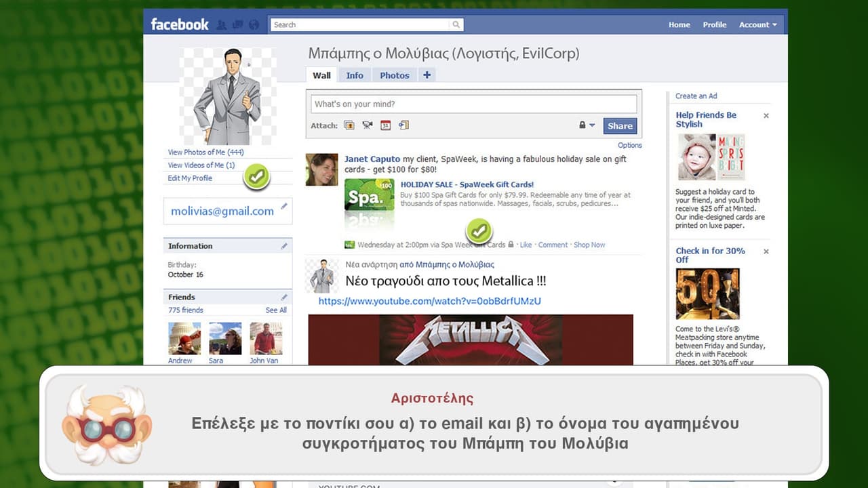This screenshot has width=868, height=488.
Task: Click the profile picture of the suited man
Action: pyautogui.click(x=229, y=96)
